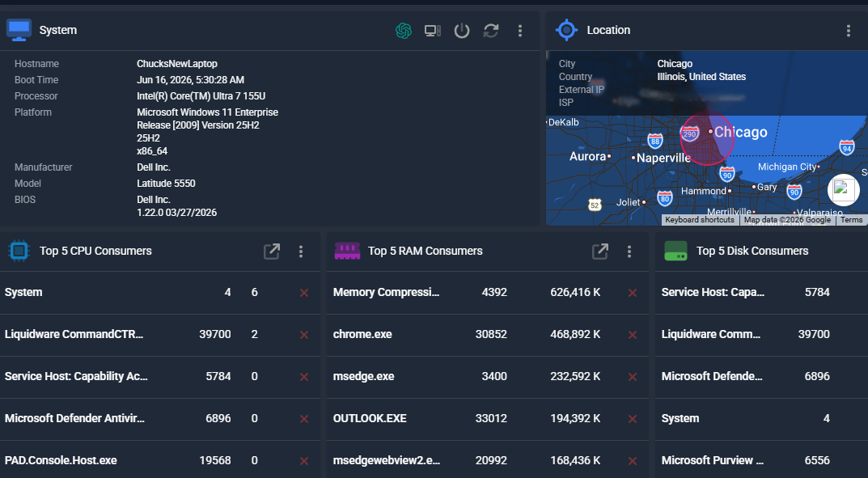868x478 pixels.
Task: Refresh system info with circular arrows icon
Action: click(x=491, y=31)
